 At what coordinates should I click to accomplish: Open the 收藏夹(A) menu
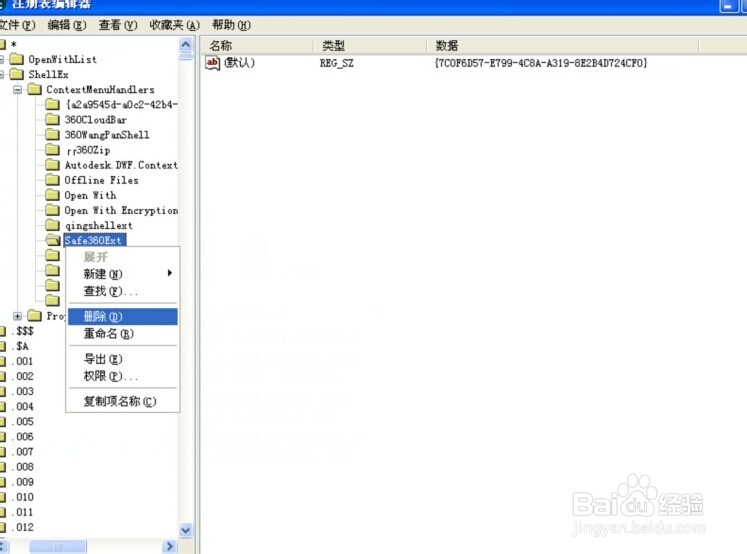(174, 25)
